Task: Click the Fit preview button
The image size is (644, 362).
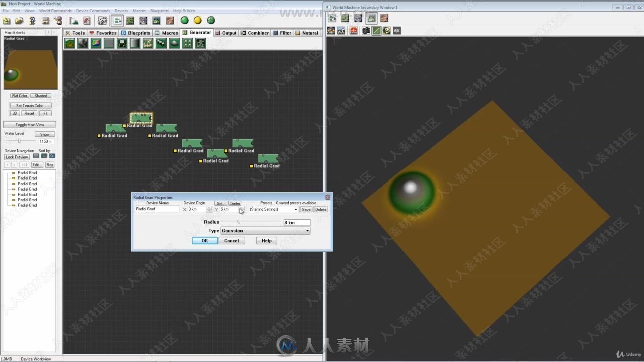Action: (x=45, y=113)
